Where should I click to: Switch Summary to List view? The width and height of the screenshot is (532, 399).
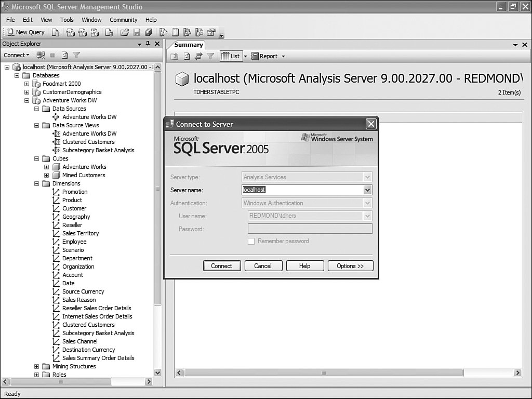tap(231, 56)
